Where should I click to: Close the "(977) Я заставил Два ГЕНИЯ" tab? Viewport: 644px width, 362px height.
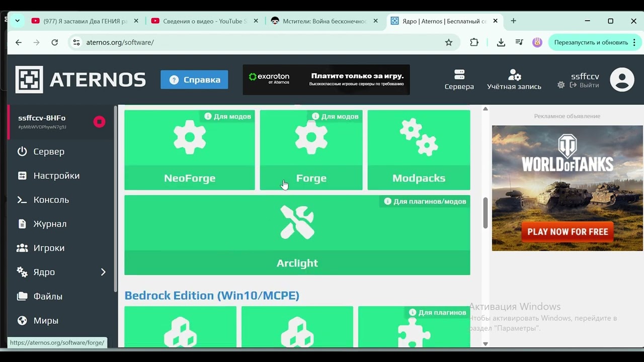coord(136,21)
